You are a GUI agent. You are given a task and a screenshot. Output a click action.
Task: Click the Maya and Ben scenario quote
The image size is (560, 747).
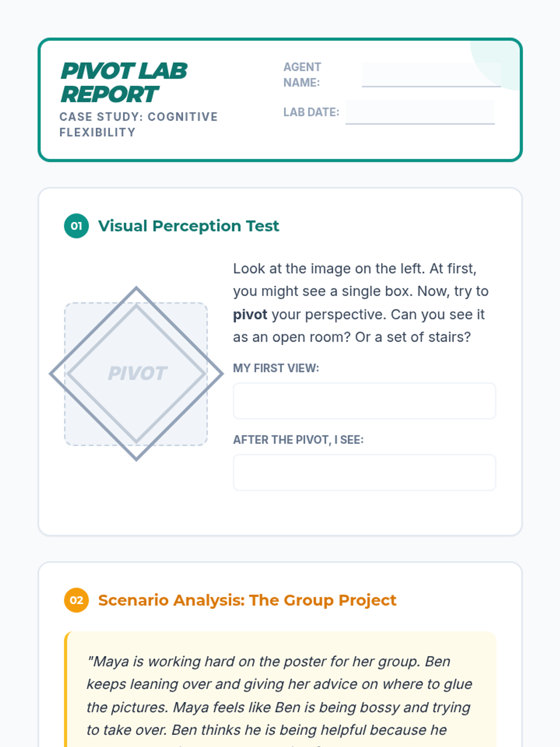280,696
